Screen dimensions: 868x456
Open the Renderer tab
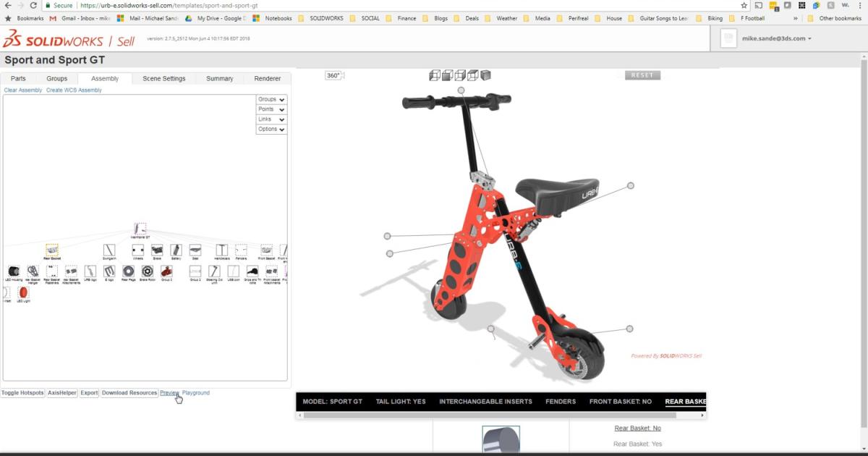click(267, 78)
